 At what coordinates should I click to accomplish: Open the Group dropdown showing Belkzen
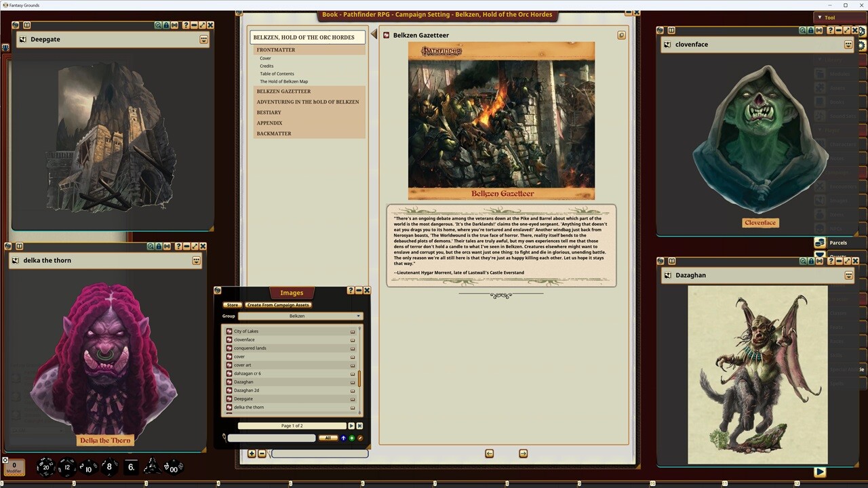click(x=300, y=316)
